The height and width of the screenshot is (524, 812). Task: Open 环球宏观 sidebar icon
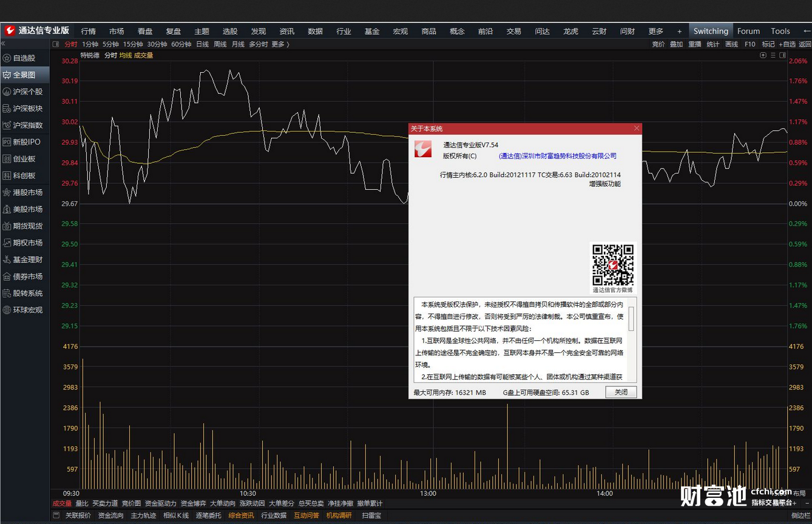pos(7,310)
